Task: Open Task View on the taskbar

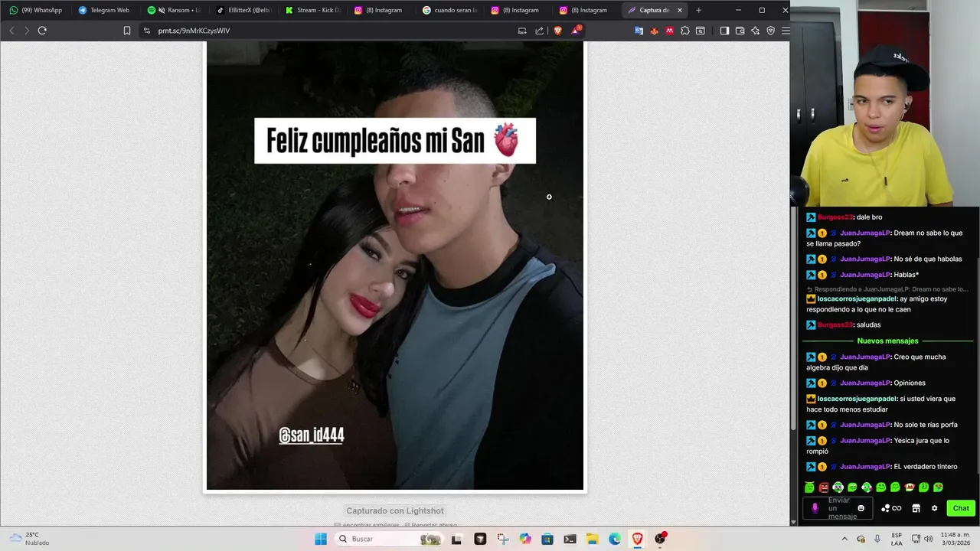Action: [456, 539]
